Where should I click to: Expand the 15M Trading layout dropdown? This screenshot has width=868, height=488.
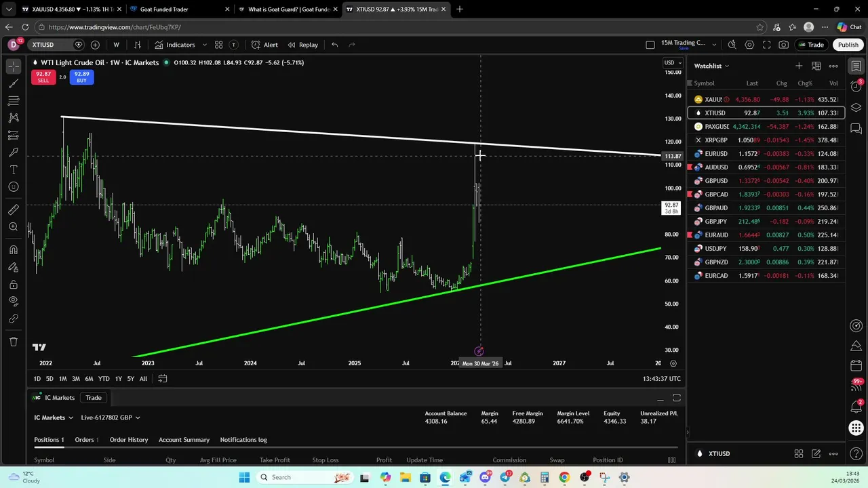pos(714,45)
